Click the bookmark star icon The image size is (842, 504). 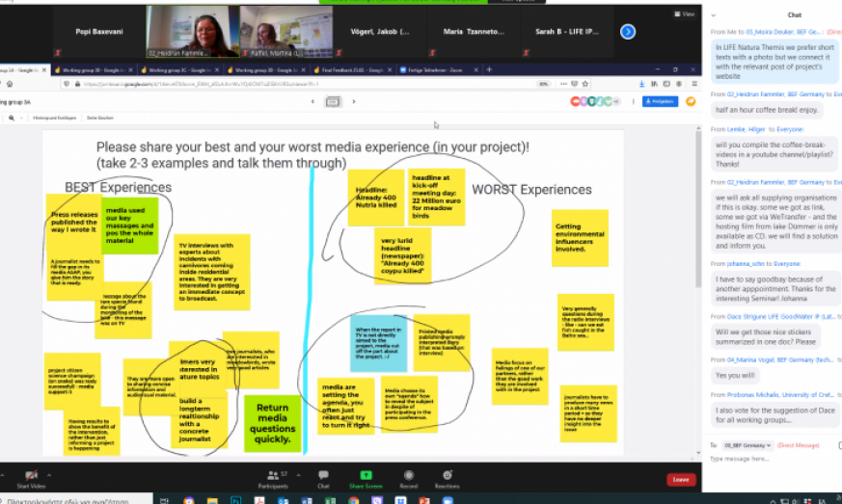[x=585, y=84]
